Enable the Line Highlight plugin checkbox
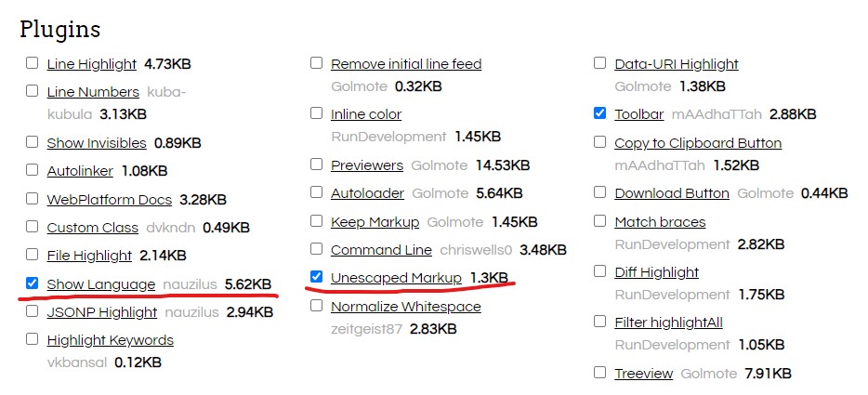 click(33, 62)
